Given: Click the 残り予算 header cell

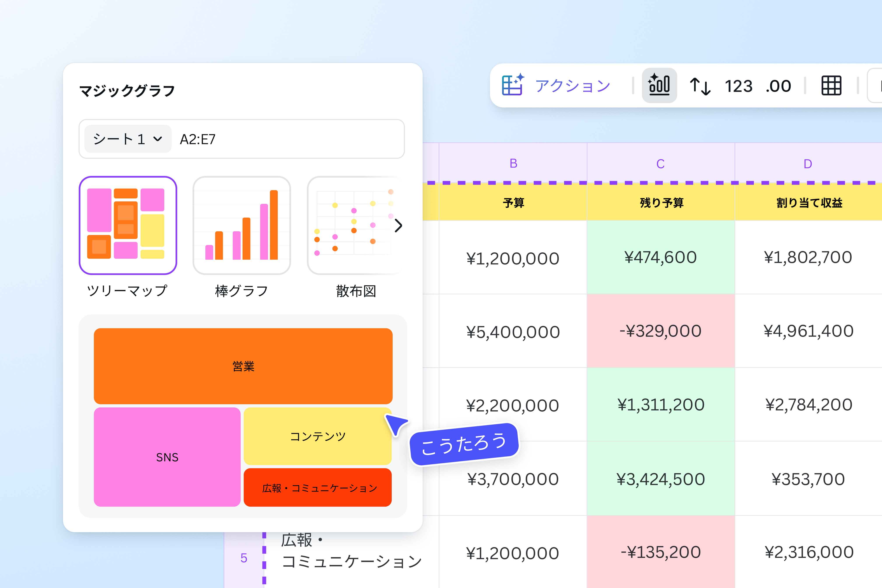Looking at the screenshot, I should [x=661, y=203].
